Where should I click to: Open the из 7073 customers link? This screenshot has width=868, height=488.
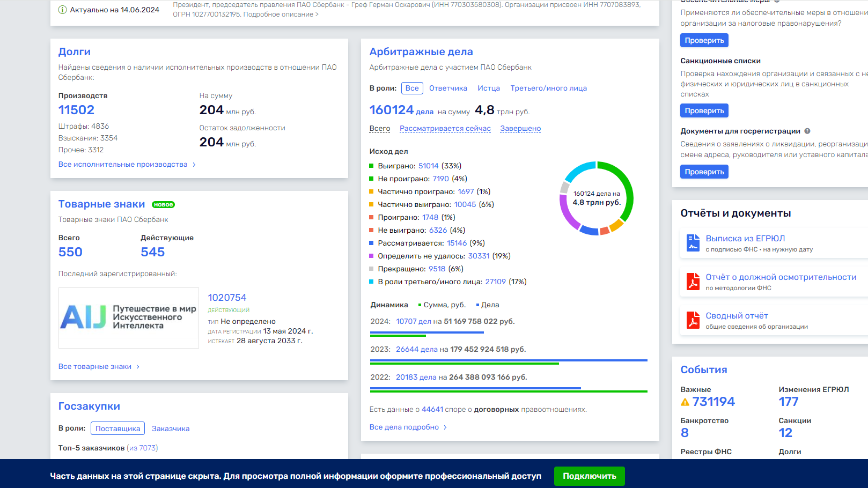coord(142,448)
